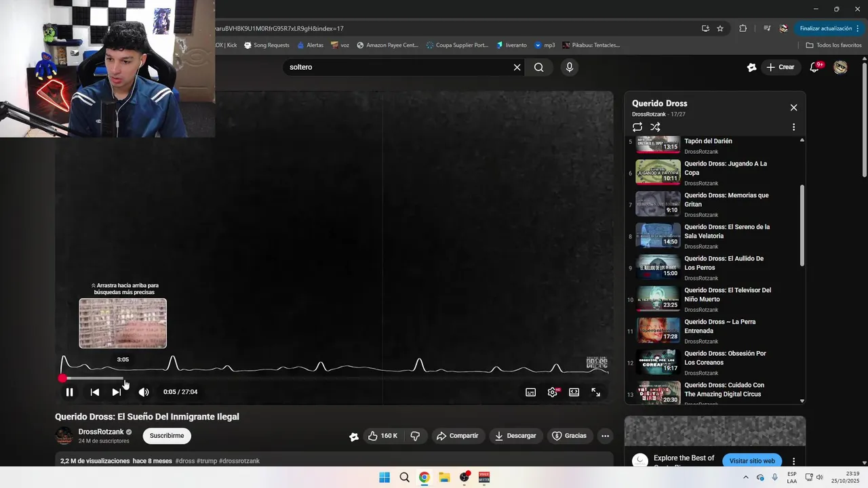
Task: Toggle playlist shuffle option
Action: 655,127
